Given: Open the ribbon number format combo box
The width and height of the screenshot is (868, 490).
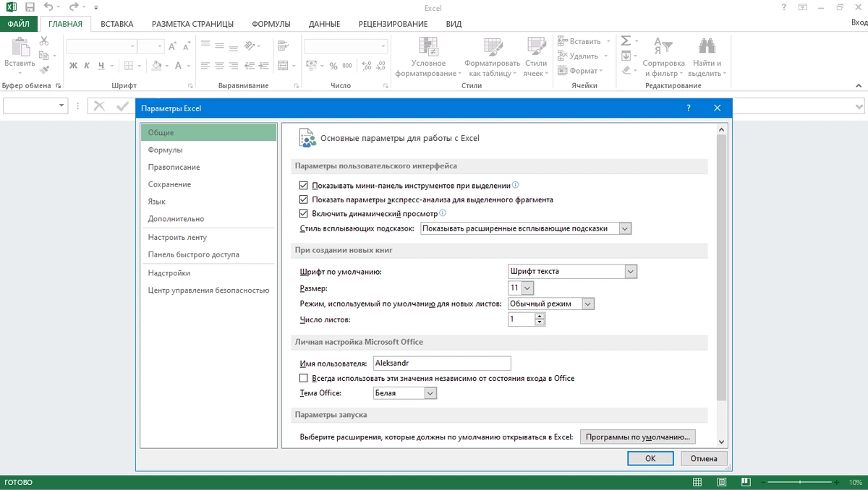Looking at the screenshot, I should [346, 46].
